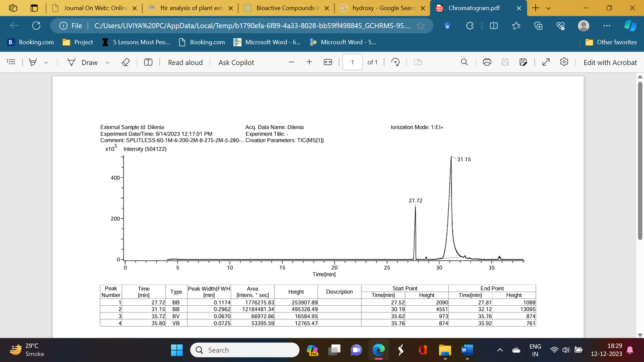Click the Fit to width icon

[x=328, y=62]
